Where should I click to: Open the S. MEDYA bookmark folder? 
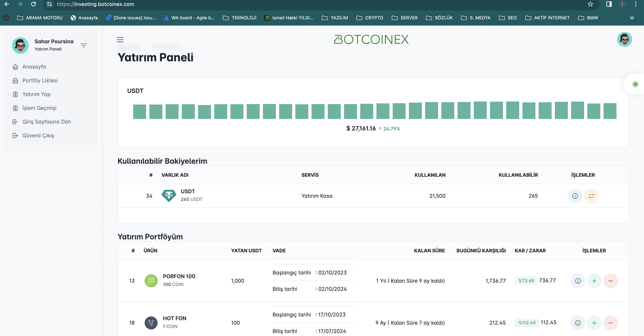475,18
